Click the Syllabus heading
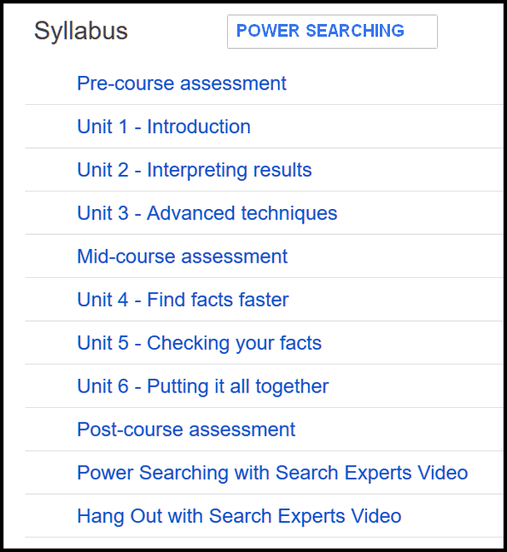The height and width of the screenshot is (552, 507). point(81,32)
